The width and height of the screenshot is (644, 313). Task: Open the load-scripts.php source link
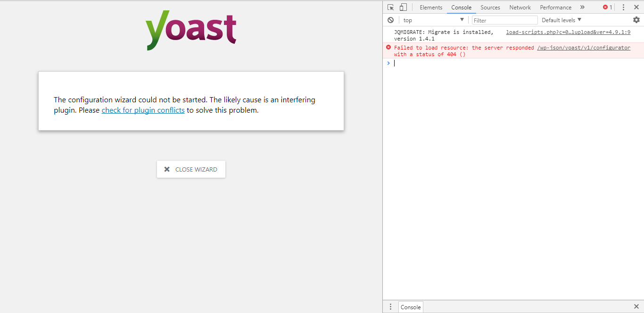click(568, 32)
